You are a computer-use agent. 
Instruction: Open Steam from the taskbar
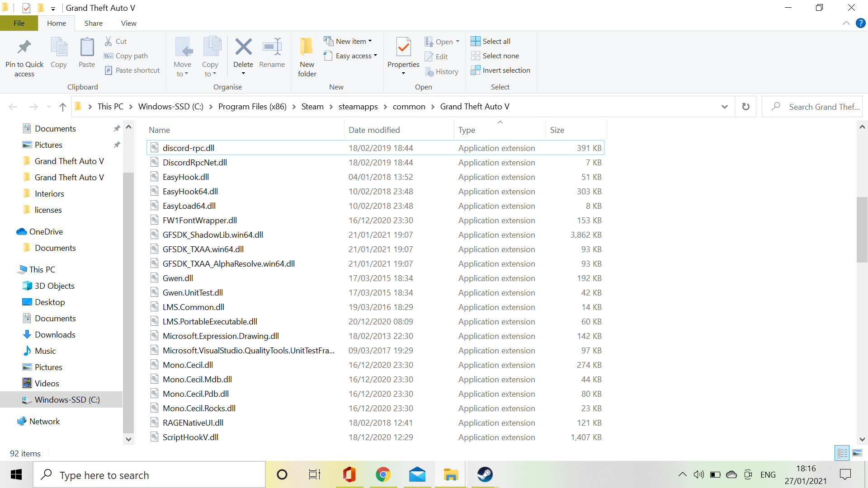485,474
